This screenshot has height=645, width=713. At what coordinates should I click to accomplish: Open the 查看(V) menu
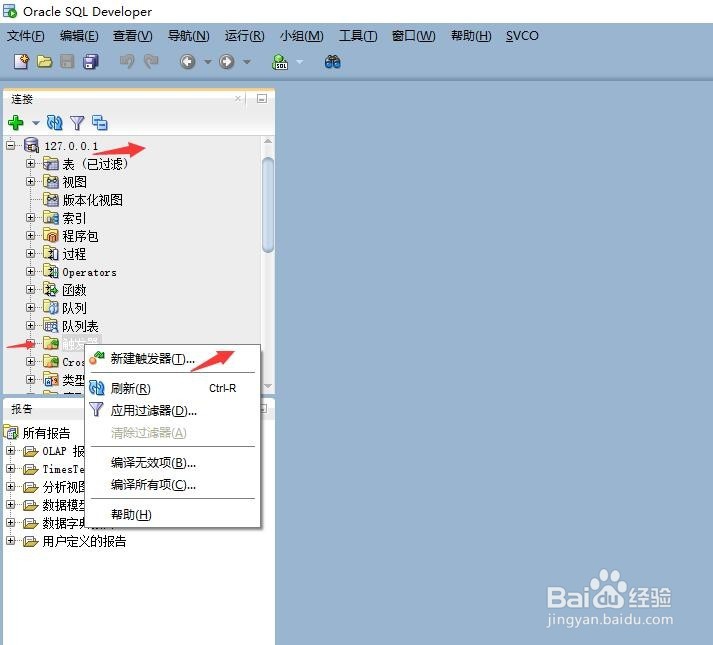[133, 35]
